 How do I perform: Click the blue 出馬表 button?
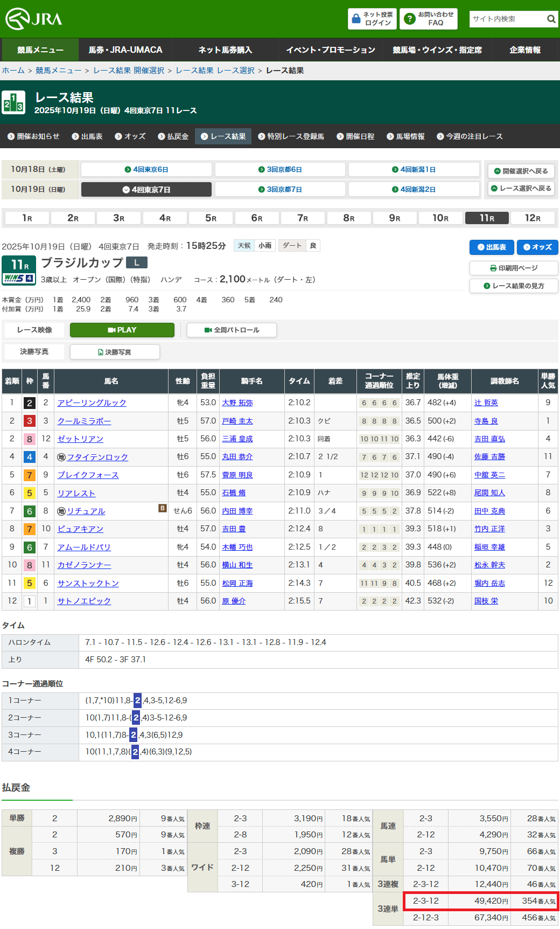(491, 247)
